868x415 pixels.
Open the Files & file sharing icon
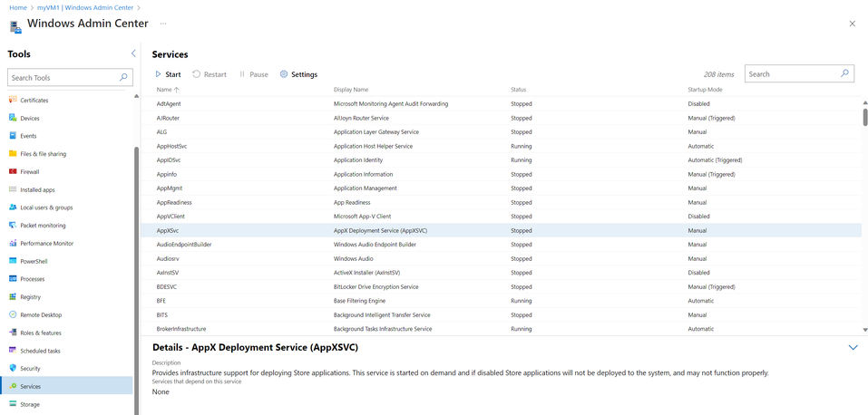click(x=13, y=154)
